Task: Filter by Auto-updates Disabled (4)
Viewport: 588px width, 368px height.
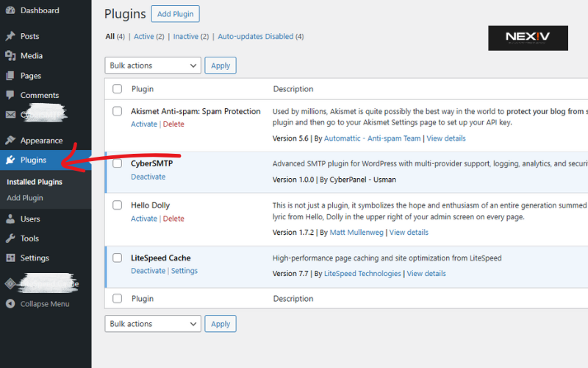Action: pyautogui.click(x=261, y=36)
